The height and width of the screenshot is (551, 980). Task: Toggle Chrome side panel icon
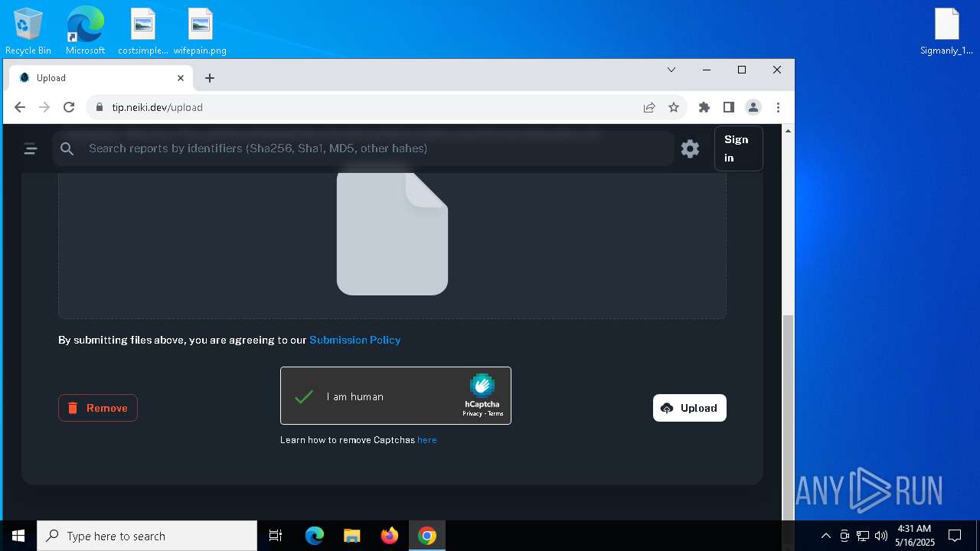[x=729, y=107]
